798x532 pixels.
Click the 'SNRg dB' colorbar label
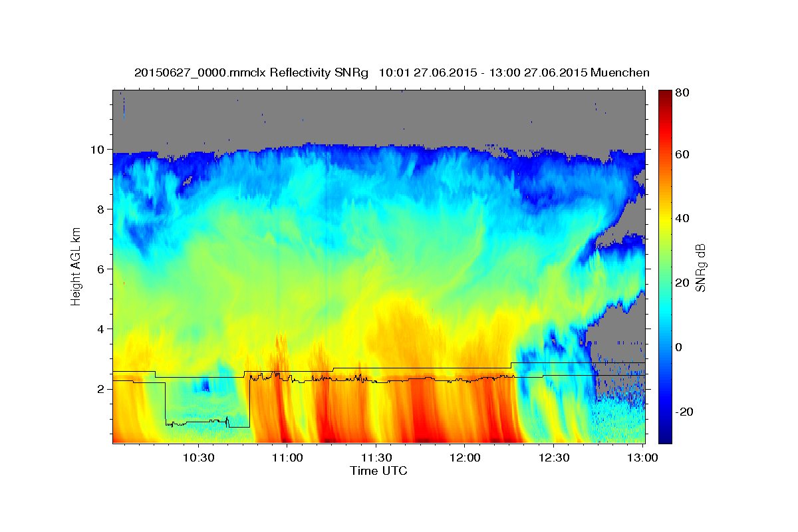click(700, 267)
